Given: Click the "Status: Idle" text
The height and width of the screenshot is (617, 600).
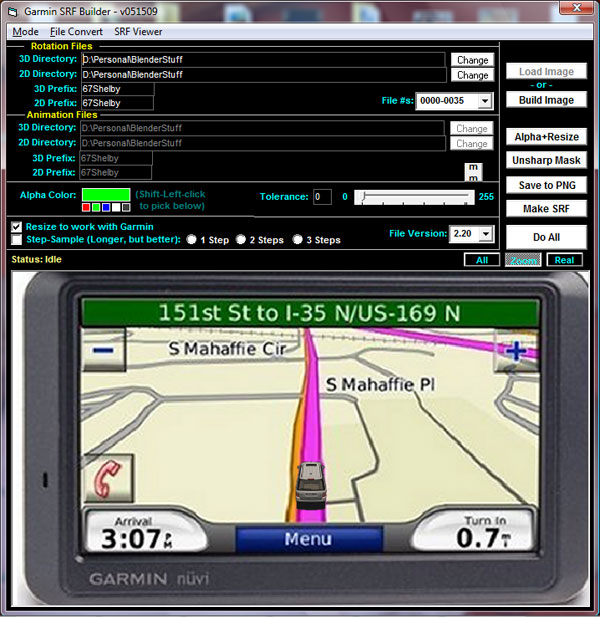Looking at the screenshot, I should pyautogui.click(x=36, y=259).
